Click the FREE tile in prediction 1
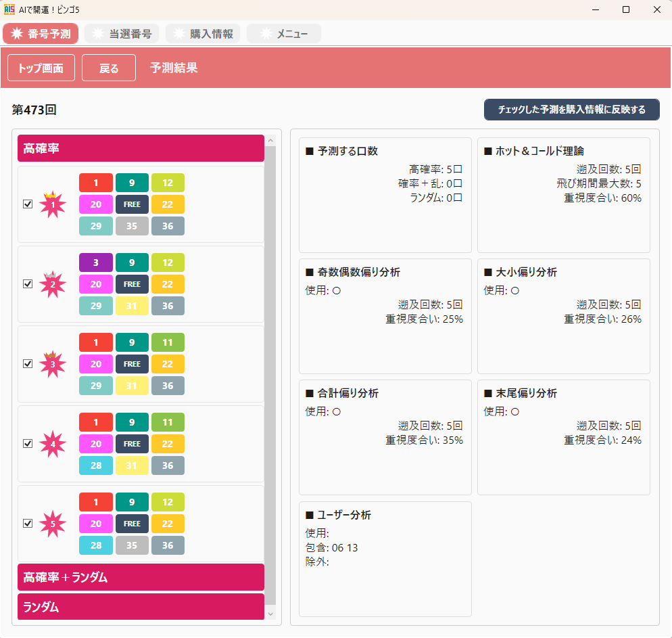 [132, 204]
